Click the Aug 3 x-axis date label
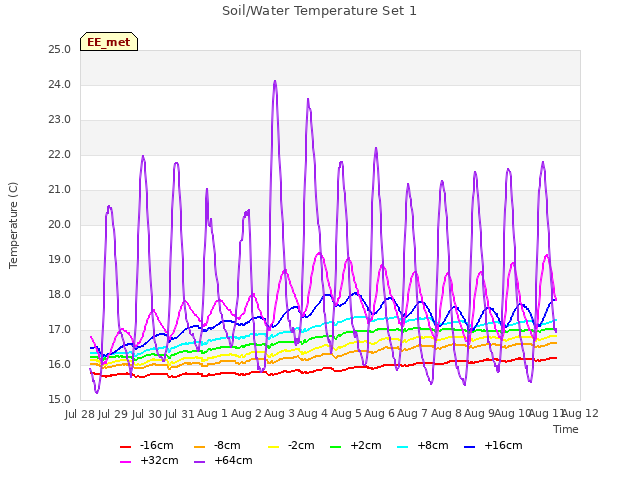The width and height of the screenshot is (640, 480). 280,414
